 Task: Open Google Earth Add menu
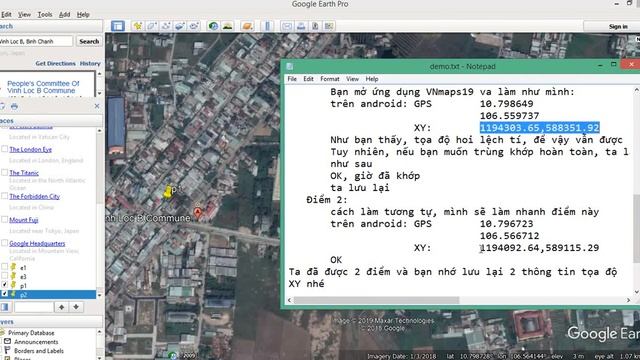64,14
